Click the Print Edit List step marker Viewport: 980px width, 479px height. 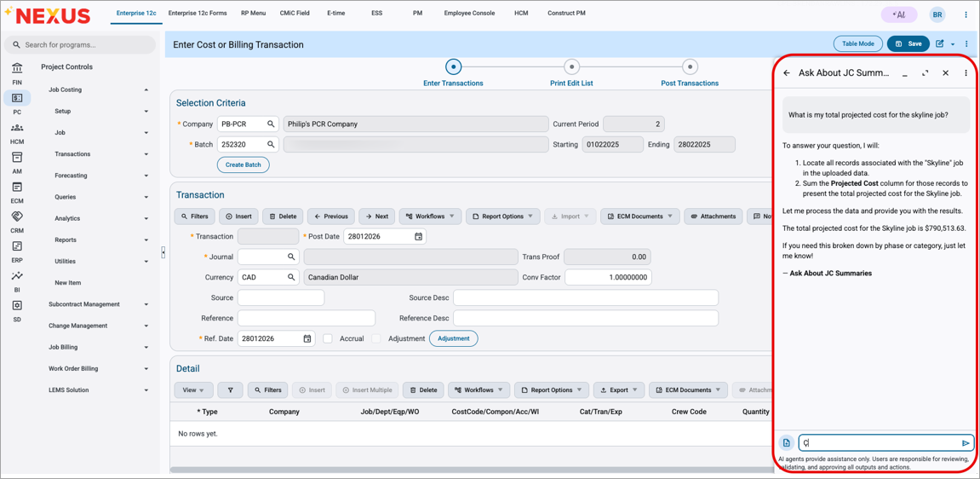[570, 66]
